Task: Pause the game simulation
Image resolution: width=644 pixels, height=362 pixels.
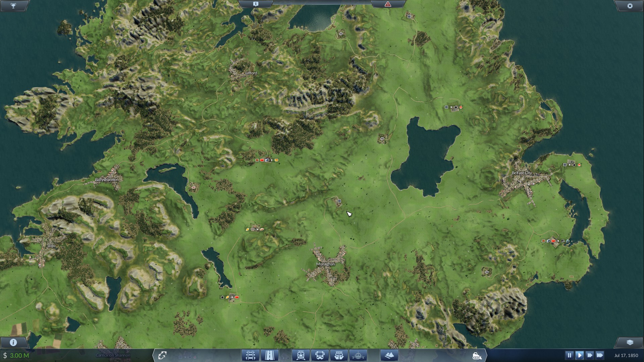Action: tap(569, 355)
